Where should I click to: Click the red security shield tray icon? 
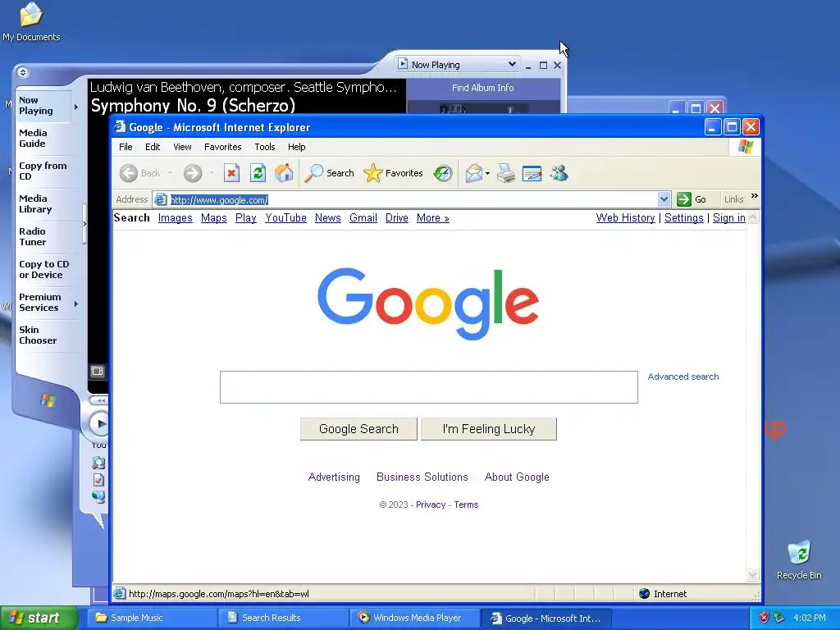[x=764, y=618]
